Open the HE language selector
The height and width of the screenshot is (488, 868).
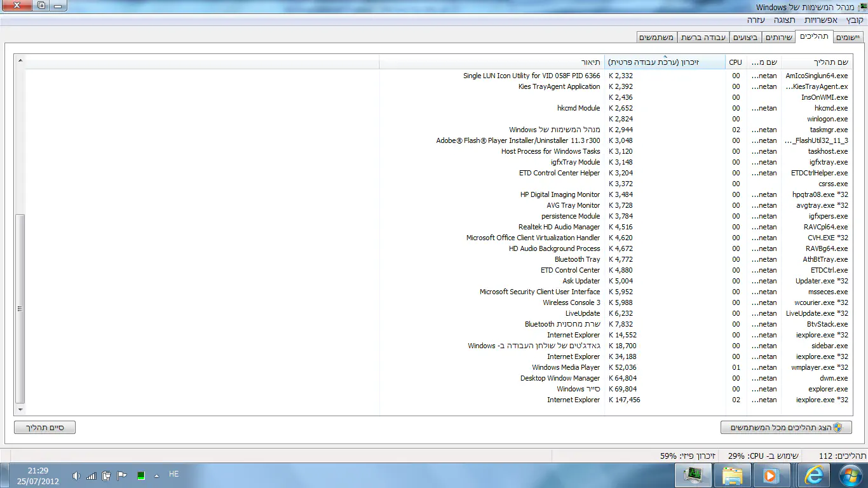pyautogui.click(x=173, y=475)
